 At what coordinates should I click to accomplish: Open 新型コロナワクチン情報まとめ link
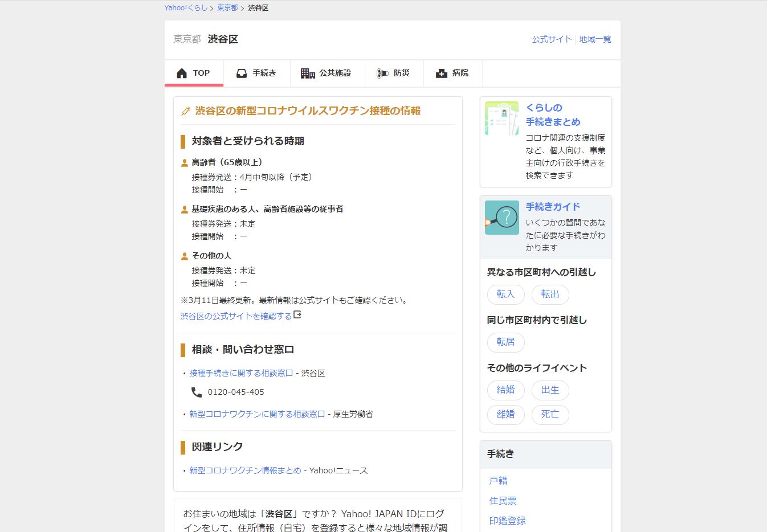coord(245,470)
